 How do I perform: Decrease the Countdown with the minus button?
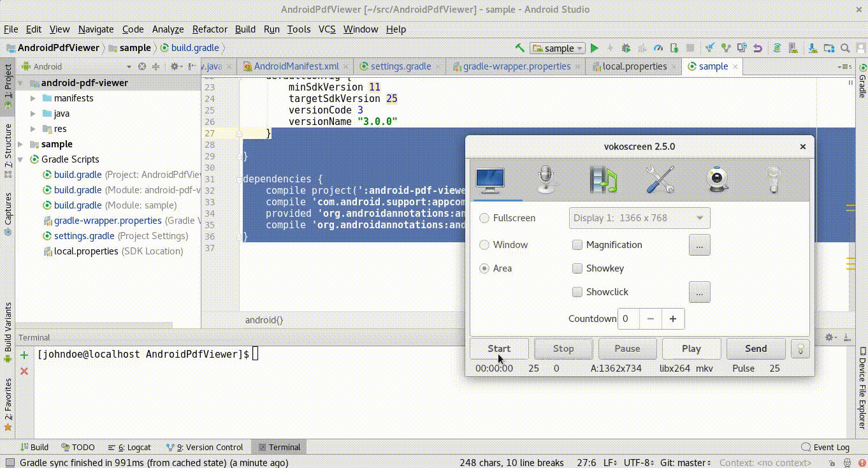[650, 319]
